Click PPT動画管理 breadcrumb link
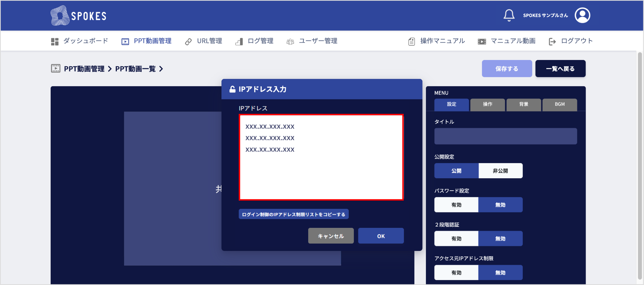 tap(84, 69)
